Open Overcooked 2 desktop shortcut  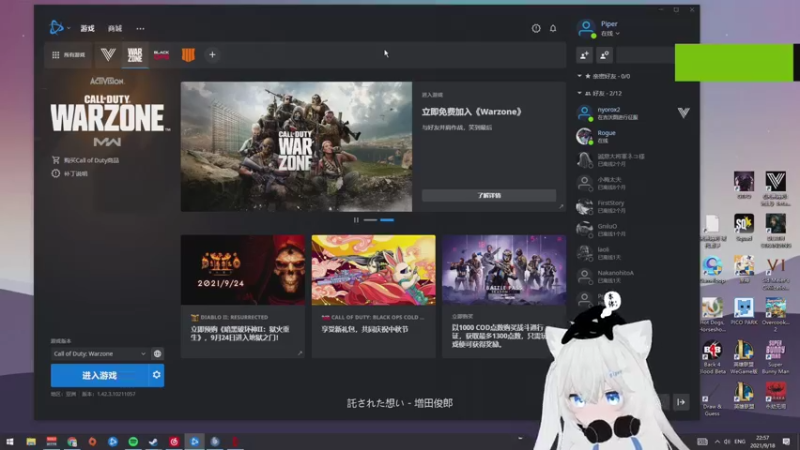776,314
